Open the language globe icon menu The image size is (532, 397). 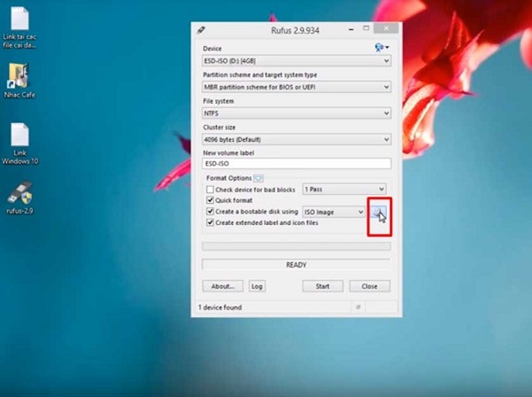coord(382,47)
